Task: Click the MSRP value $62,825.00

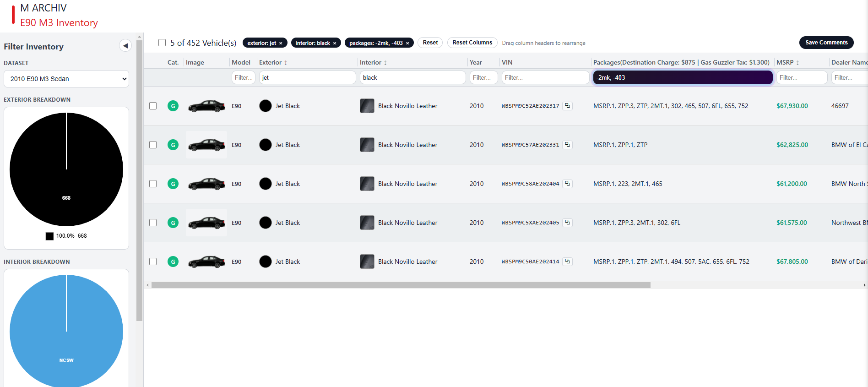Action: (792, 145)
